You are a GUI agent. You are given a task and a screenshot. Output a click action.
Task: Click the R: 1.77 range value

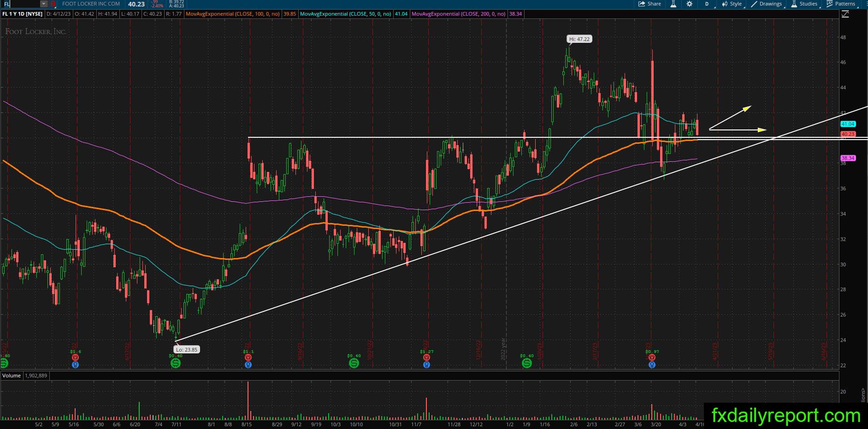tap(174, 14)
